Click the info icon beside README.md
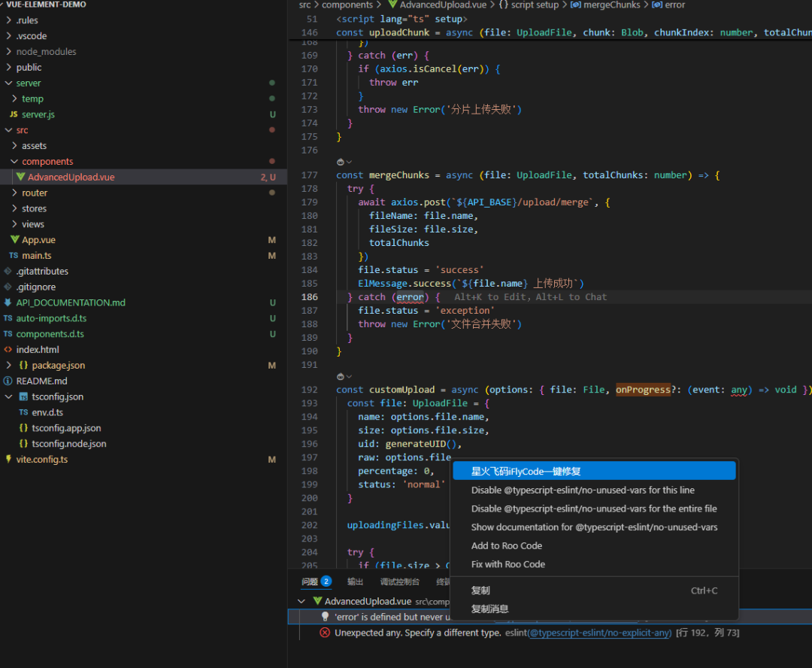812x668 pixels. pyautogui.click(x=8, y=381)
